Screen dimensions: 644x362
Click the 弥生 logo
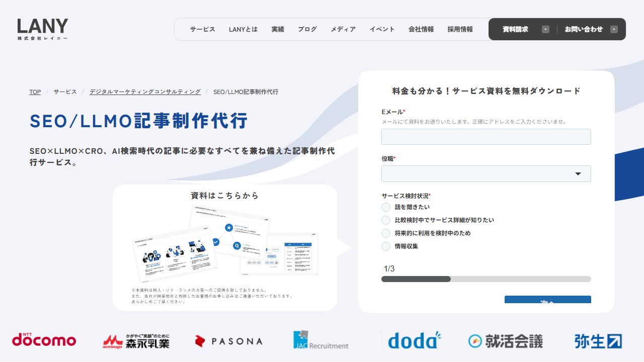click(598, 341)
